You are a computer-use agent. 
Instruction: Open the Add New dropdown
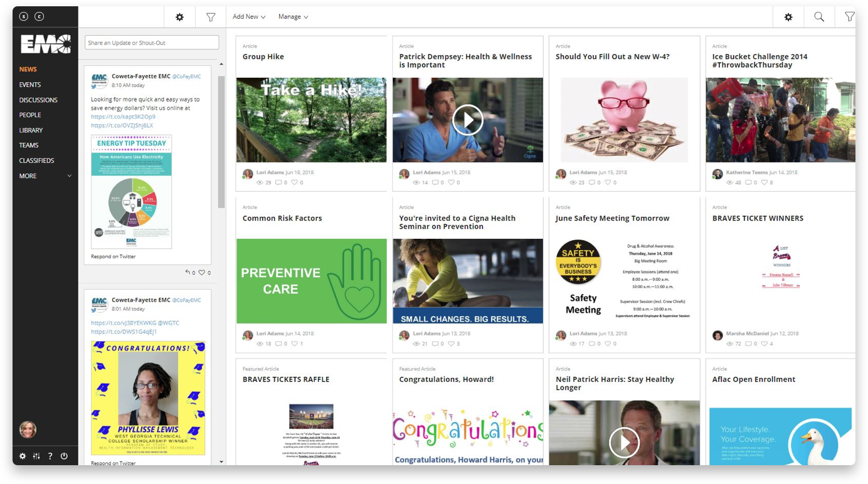tap(249, 17)
